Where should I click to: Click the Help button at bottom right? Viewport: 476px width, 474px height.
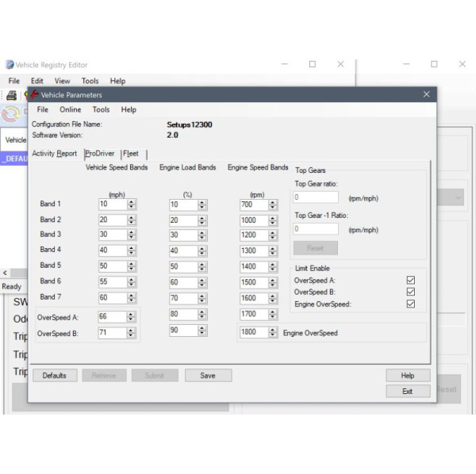(x=408, y=376)
